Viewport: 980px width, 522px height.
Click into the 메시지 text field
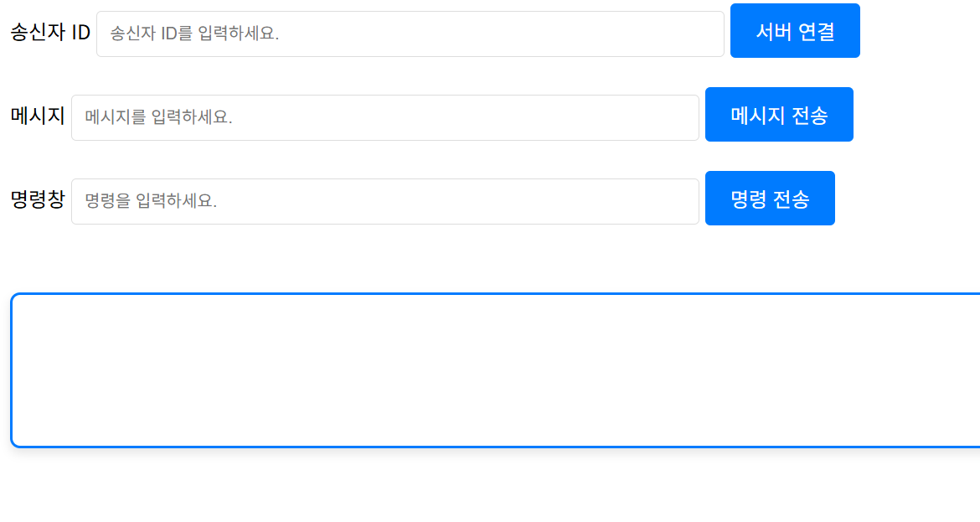pyautogui.click(x=384, y=118)
